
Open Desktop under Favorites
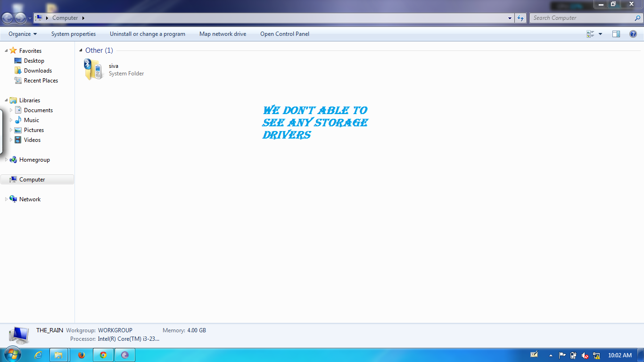coord(34,61)
